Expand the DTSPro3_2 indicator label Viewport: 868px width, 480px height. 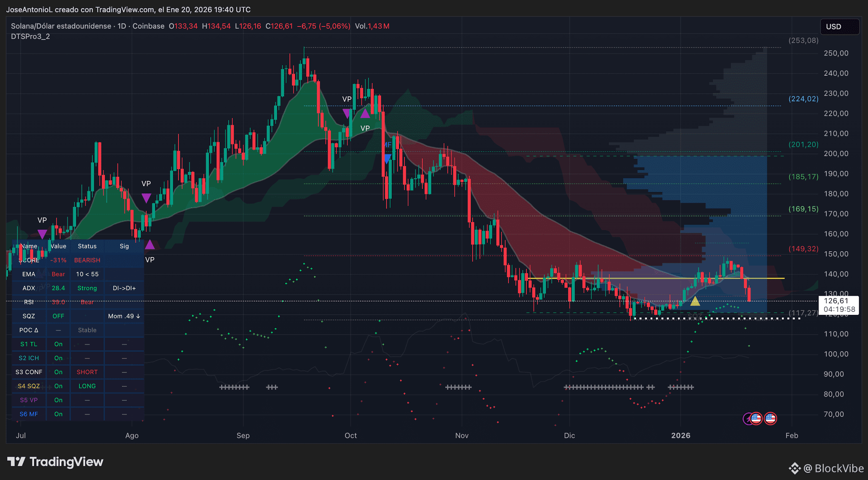click(30, 36)
